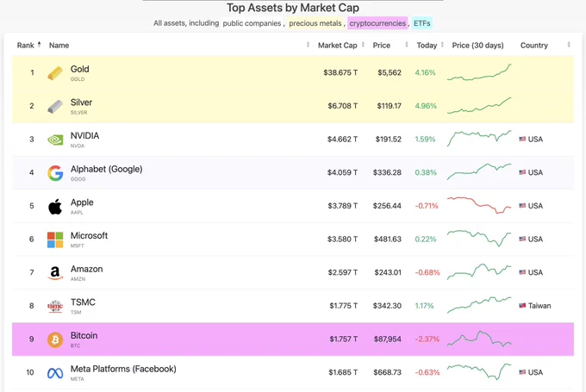Viewport: 586px width, 392px height.
Task: Open the TSMC logo icon
Action: (55, 307)
